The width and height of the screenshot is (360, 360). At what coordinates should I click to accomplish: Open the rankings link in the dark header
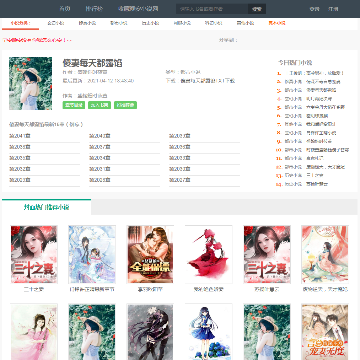click(94, 9)
